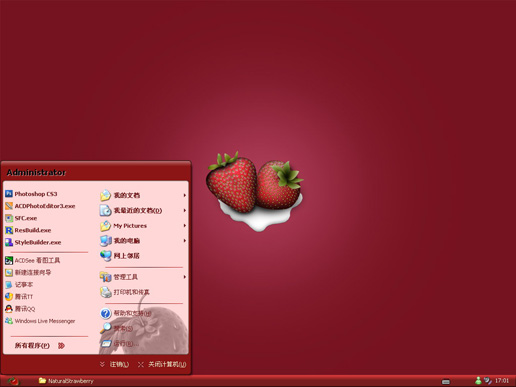516x387 pixels.
Task: Click the green Messenger tray icon
Action: (x=478, y=380)
